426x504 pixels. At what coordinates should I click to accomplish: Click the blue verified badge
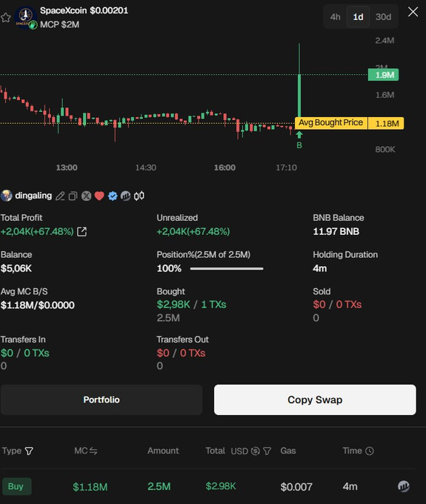coord(113,196)
